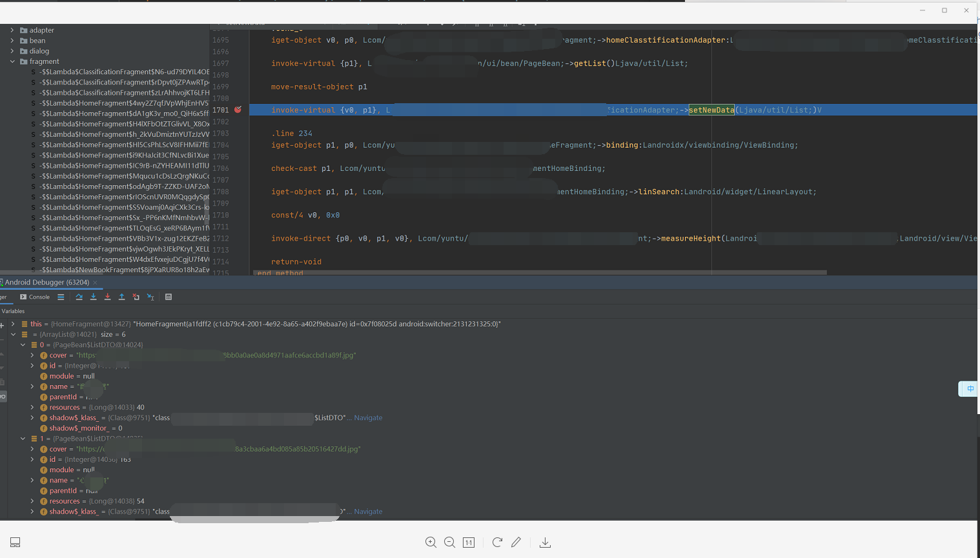Click the zoom-in magnifier in bottom toolbar

click(x=431, y=543)
